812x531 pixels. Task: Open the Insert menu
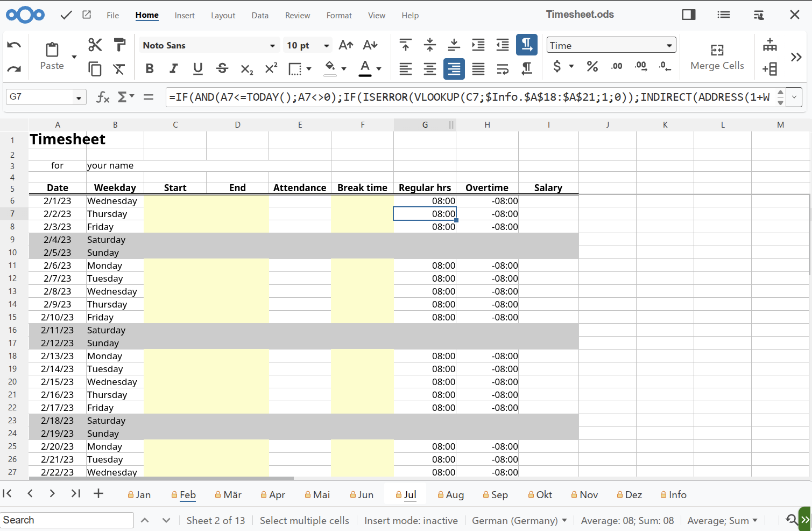(x=185, y=15)
